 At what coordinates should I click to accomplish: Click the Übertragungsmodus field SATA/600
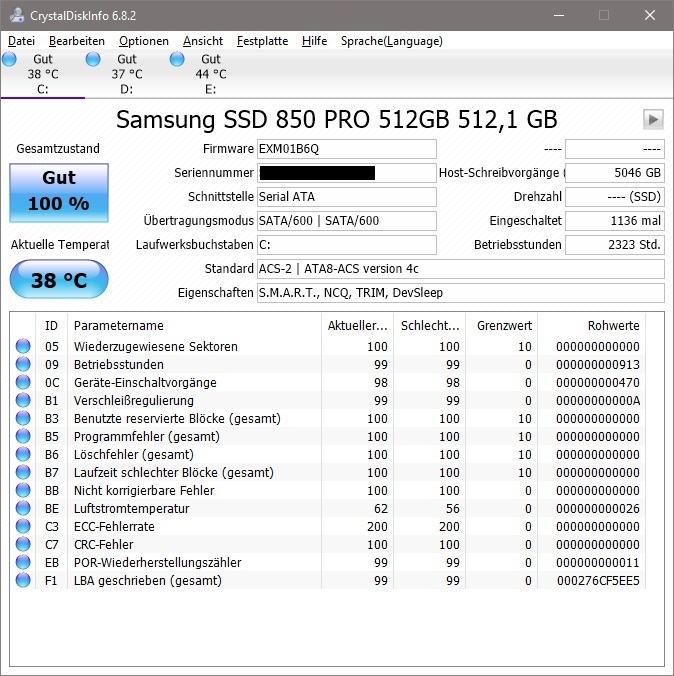click(347, 221)
